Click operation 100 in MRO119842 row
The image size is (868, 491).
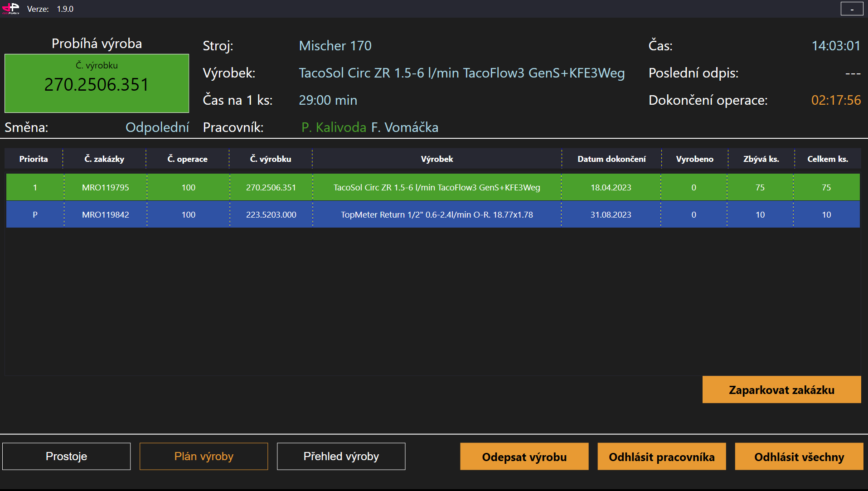[x=188, y=214]
